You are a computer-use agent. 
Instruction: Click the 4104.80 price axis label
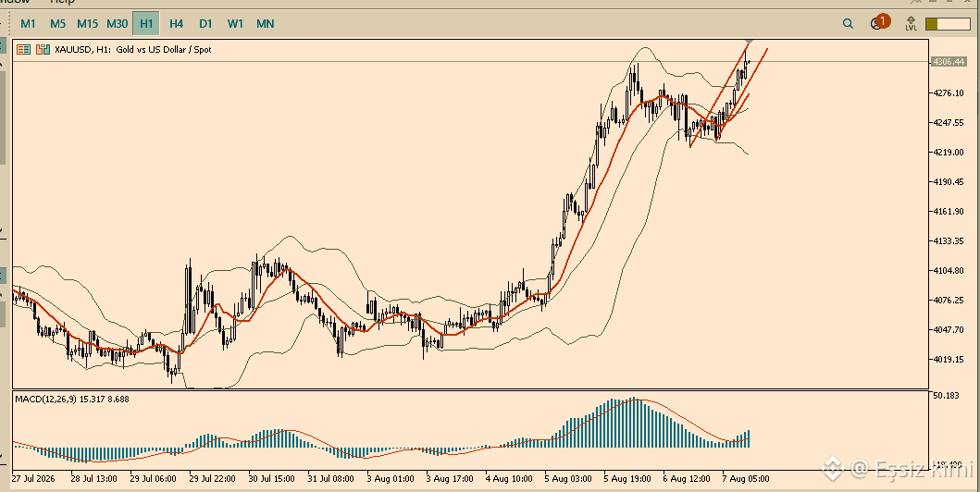click(949, 270)
